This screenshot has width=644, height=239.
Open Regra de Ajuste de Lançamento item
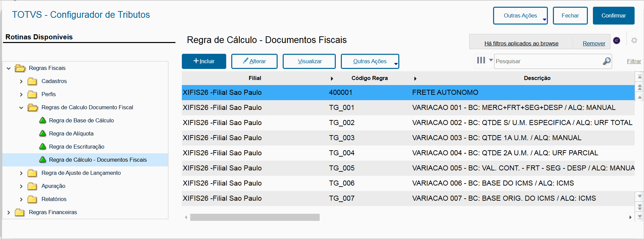click(x=81, y=173)
